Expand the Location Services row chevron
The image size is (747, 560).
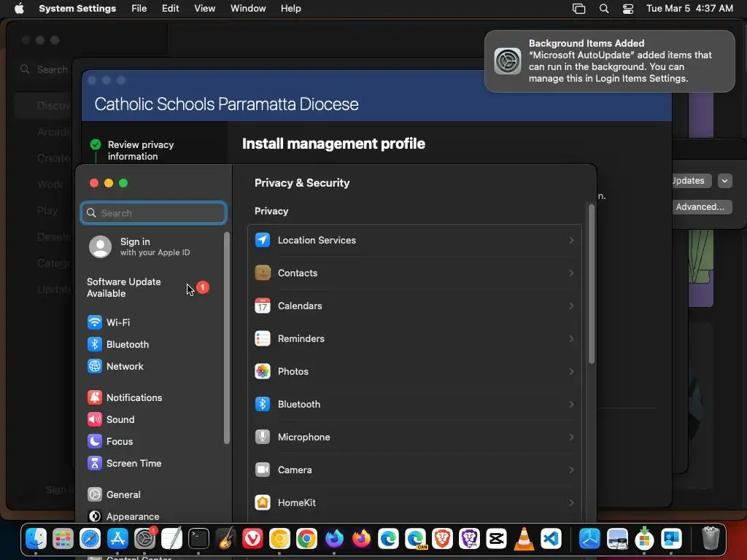click(570, 241)
